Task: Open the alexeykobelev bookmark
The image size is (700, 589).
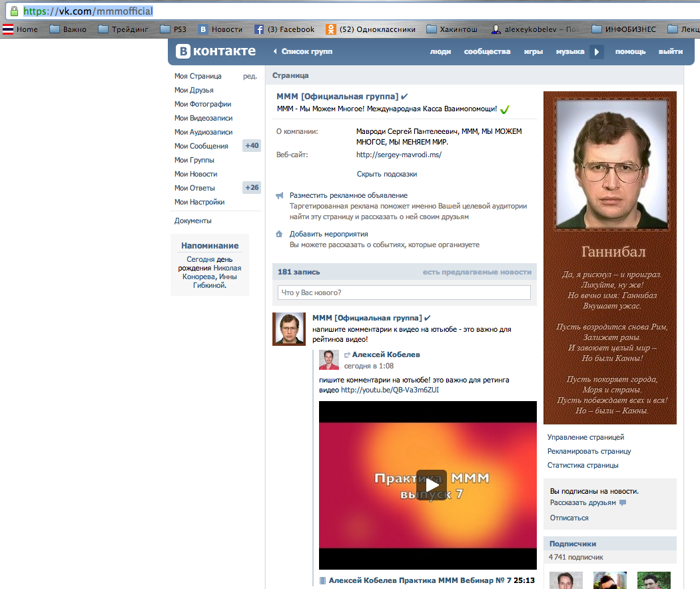Action: coord(535,29)
